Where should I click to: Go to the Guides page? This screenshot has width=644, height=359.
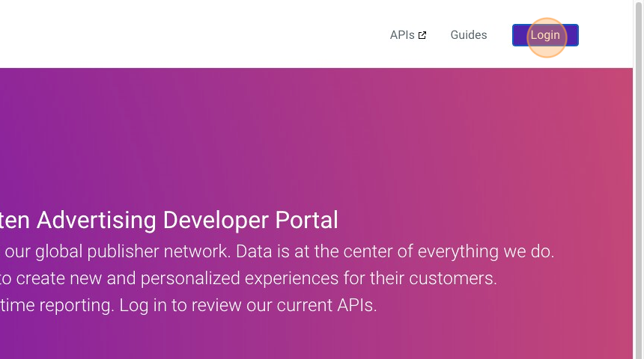[469, 35]
